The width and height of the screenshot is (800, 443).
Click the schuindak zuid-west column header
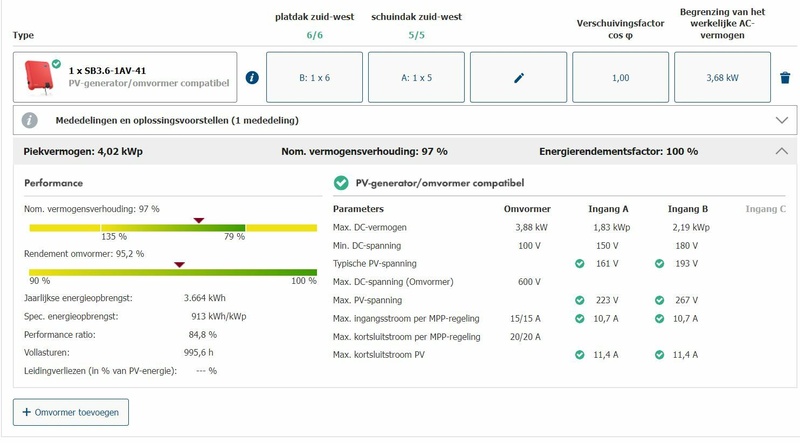(x=416, y=17)
